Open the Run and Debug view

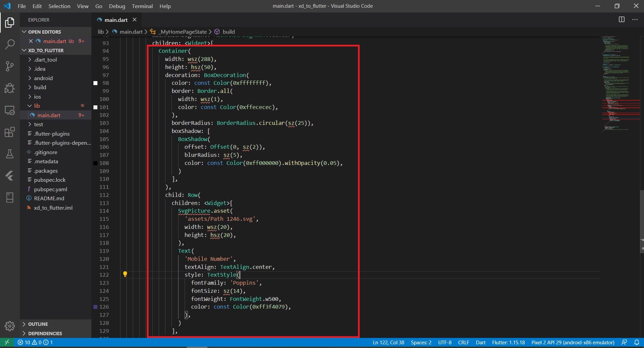coord(10,88)
